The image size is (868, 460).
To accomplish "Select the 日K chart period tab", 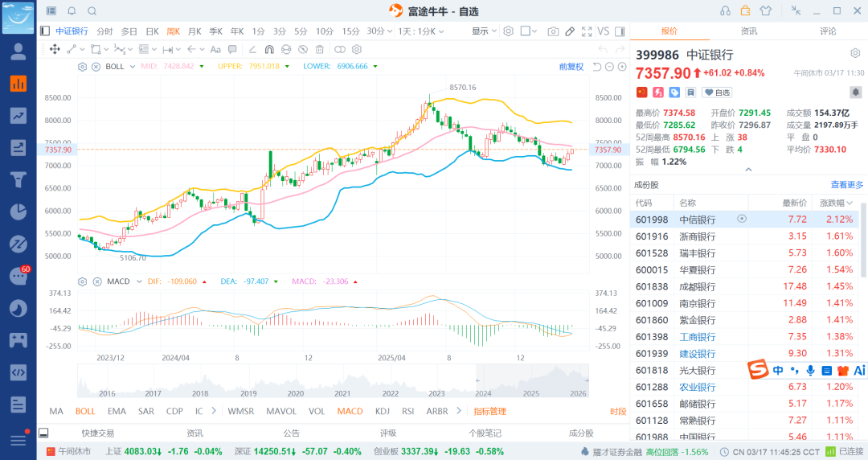I will click(152, 31).
